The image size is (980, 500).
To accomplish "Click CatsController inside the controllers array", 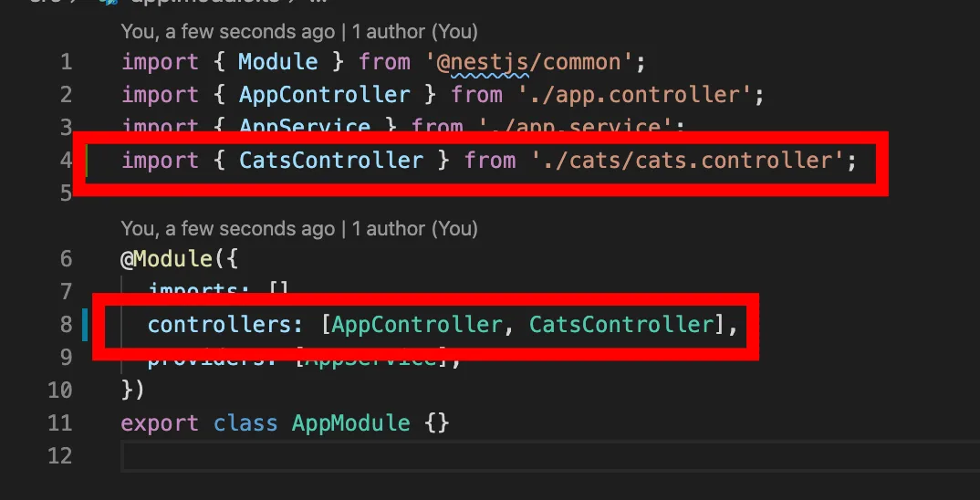I will [x=621, y=325].
